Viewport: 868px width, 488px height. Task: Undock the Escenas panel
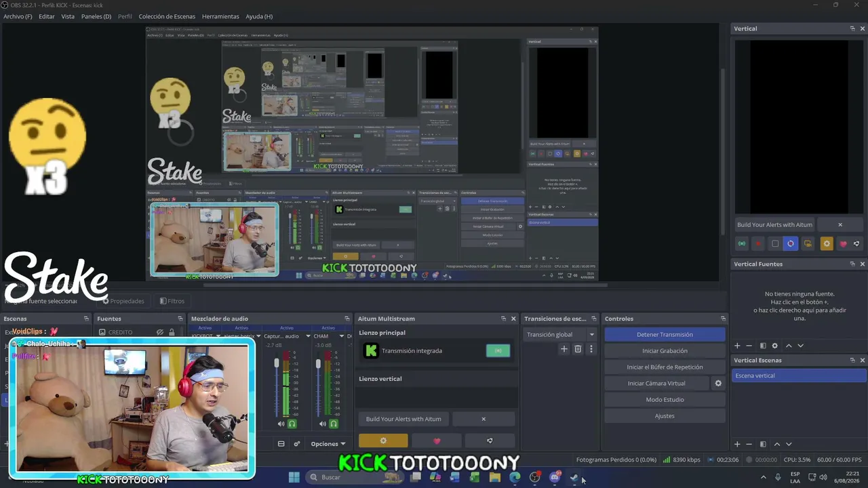pos(86,319)
